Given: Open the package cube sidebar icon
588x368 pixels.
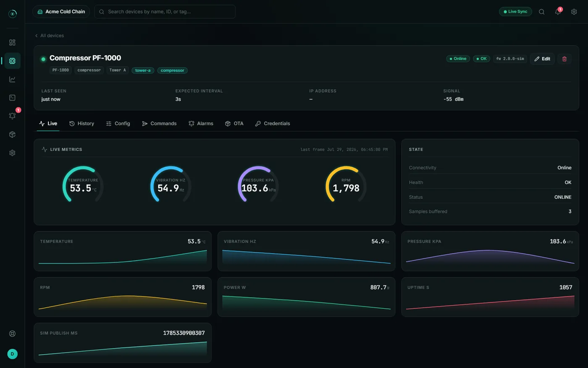Looking at the screenshot, I should [12, 135].
